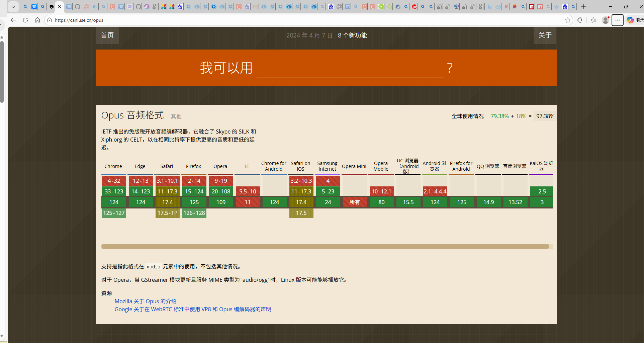This screenshot has width=644, height=343.
Task: Open the favorites list
Action: tap(593, 20)
